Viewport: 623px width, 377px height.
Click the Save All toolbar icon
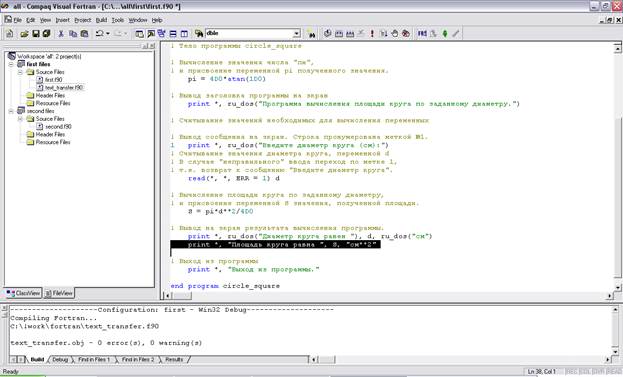pyautogui.click(x=46, y=34)
